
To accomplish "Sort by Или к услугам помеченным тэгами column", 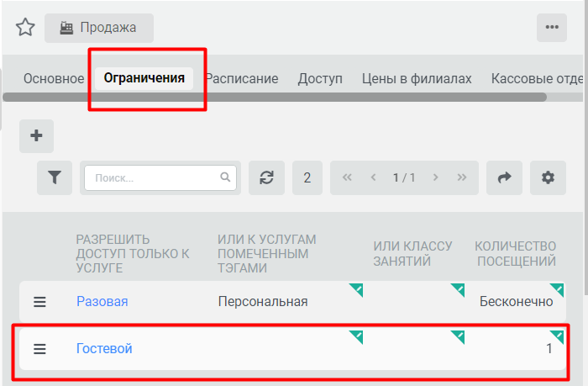I will (266, 253).
